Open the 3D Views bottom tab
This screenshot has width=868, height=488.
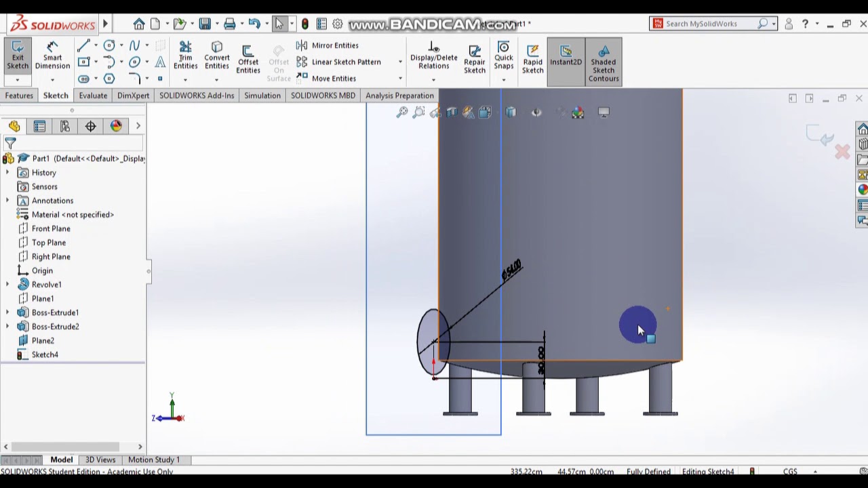[100, 460]
